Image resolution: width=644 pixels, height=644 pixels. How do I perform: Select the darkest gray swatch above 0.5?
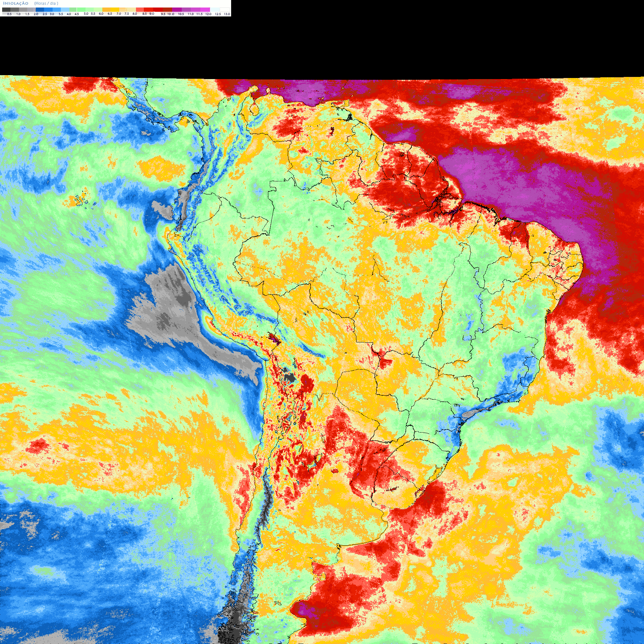[6, 10]
